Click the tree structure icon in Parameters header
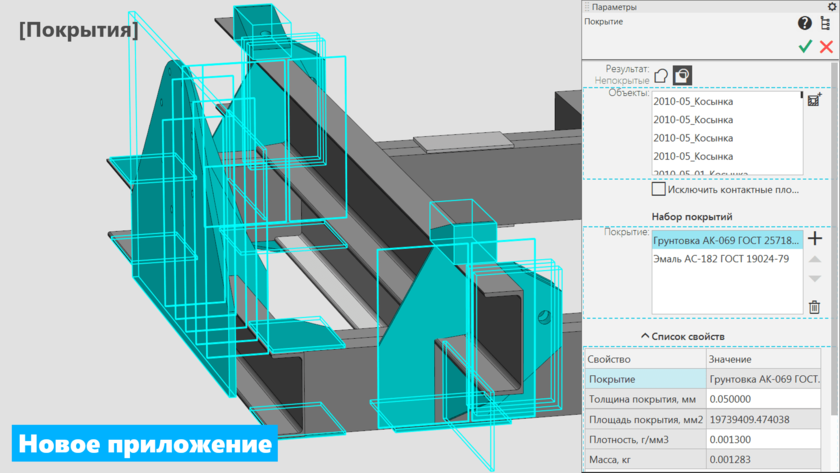This screenshot has width=840, height=473. tap(826, 23)
